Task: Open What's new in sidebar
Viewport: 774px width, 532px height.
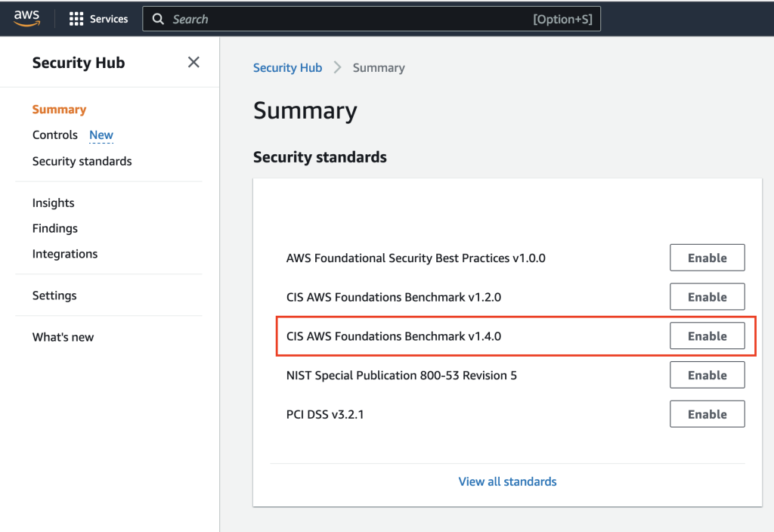Action: [63, 337]
